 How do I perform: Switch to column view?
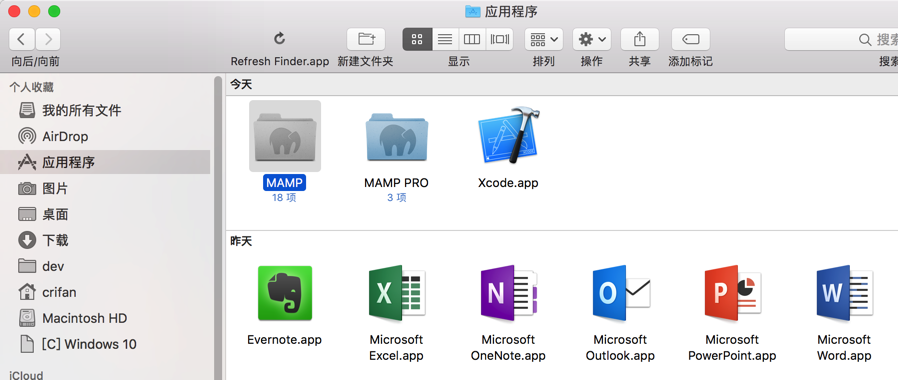pos(472,39)
